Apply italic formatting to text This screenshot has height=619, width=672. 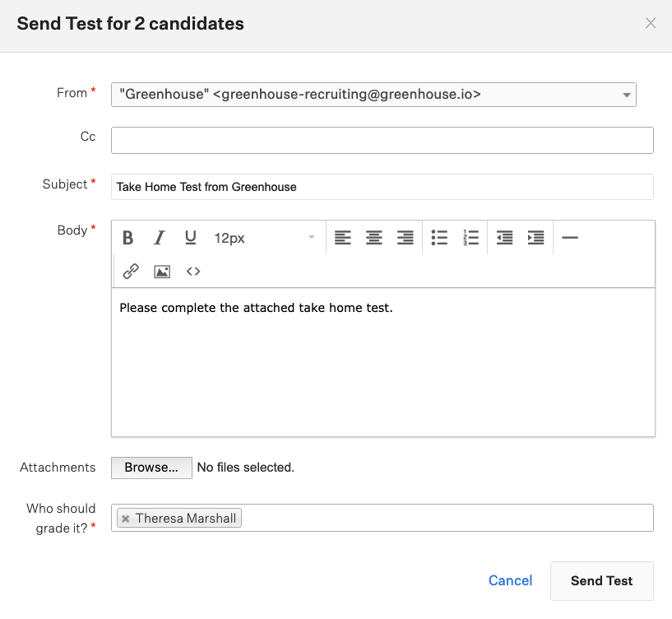coord(160,238)
